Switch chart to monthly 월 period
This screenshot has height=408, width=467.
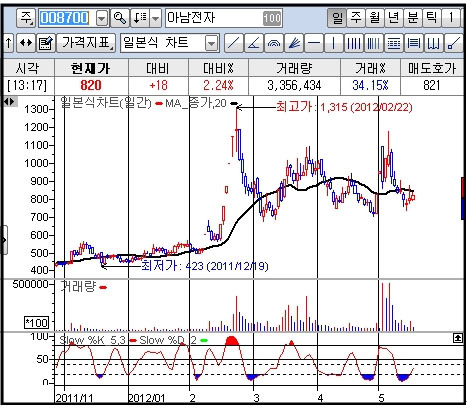tap(375, 18)
